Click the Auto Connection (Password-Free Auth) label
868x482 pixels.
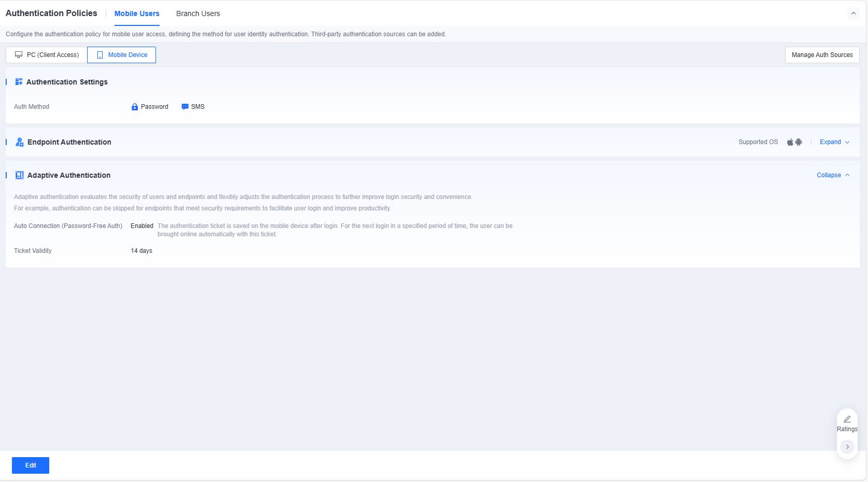pos(68,226)
